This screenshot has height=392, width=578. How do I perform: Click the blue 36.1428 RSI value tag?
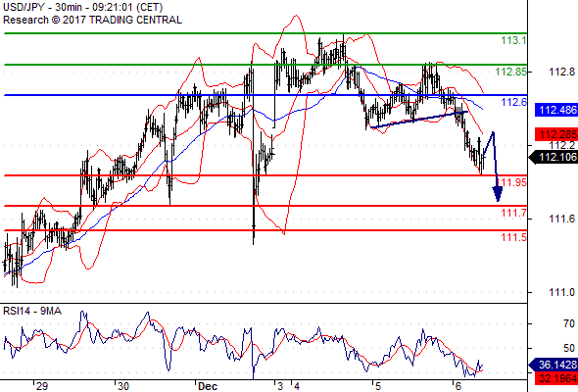[x=554, y=366]
